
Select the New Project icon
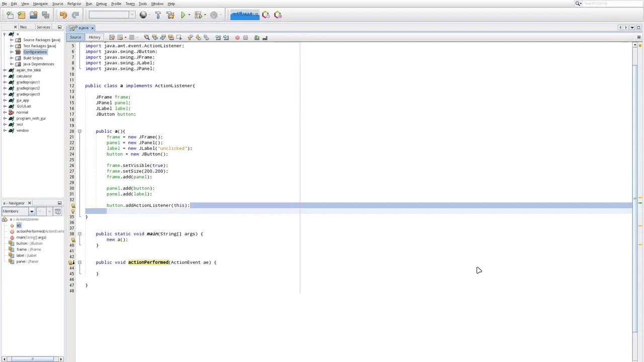tap(22, 15)
